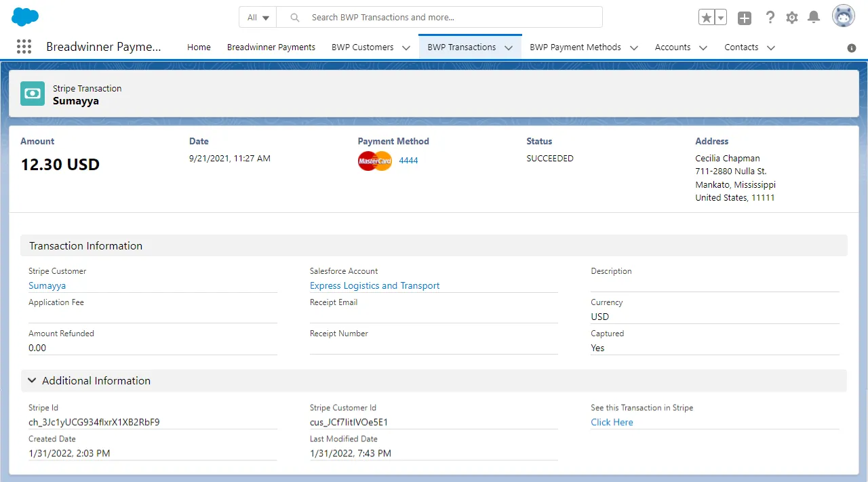868x482 pixels.
Task: Open the Favorites list dropdown arrow
Action: 721,18
